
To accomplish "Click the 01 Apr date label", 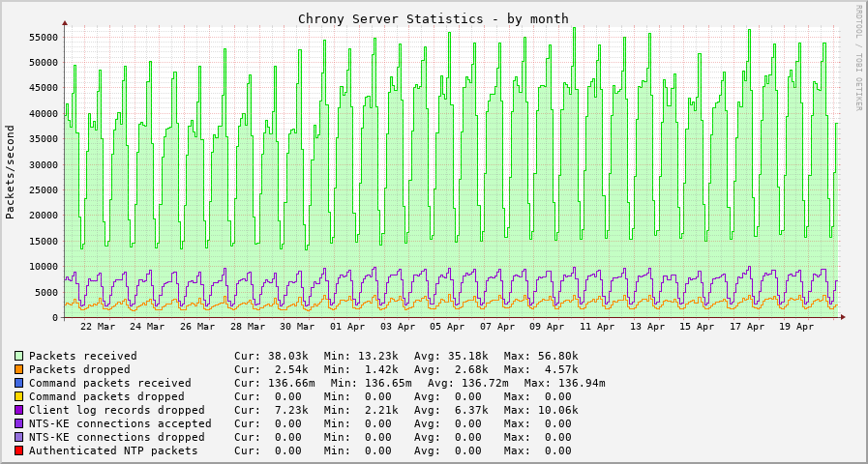I will pyautogui.click(x=347, y=327).
